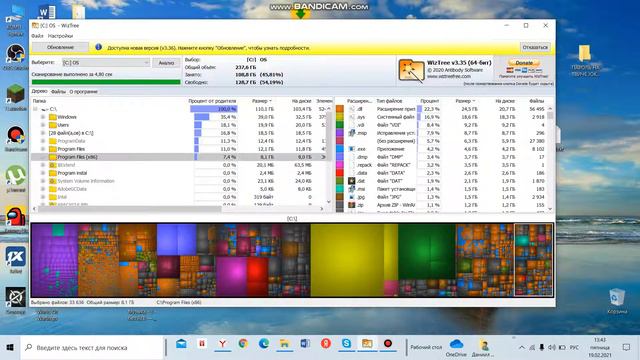Click the large yellow treemap block
This screenshot has height=360, width=640.
(x=347, y=260)
